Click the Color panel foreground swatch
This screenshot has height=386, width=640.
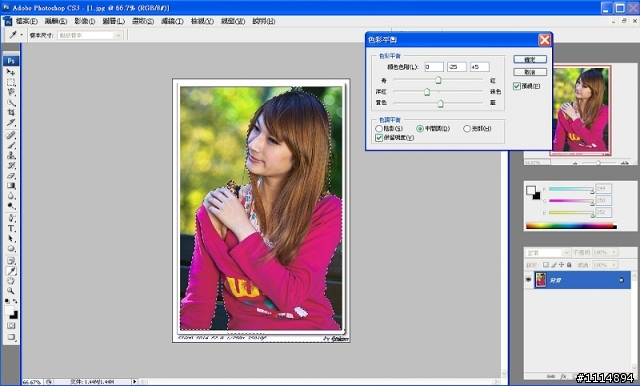tap(531, 190)
